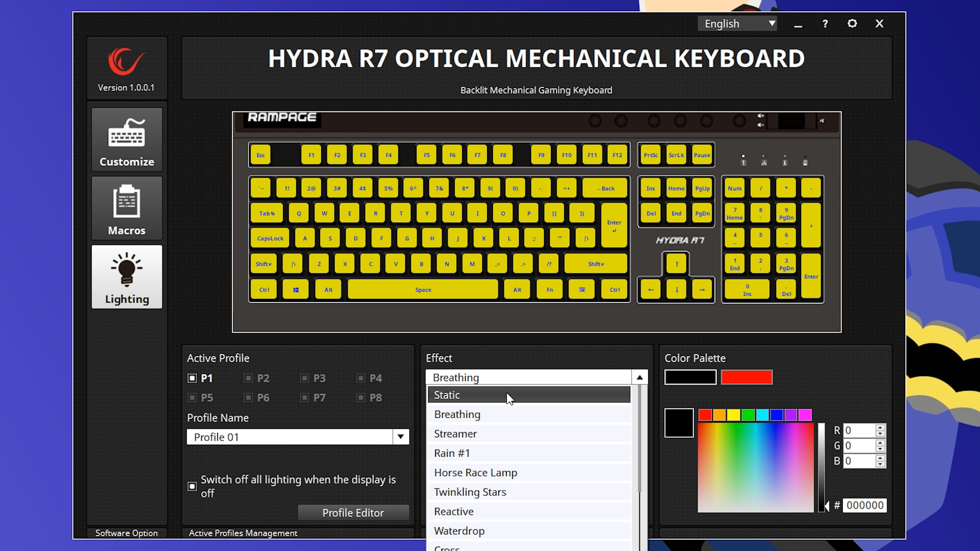Select the Space bar key
The width and height of the screenshot is (980, 551).
[x=423, y=290]
